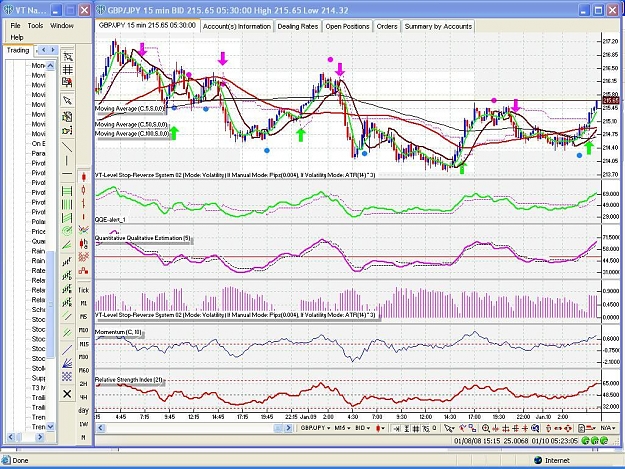Click the black X delete objects icon
Image resolution: width=625 pixels, height=469 pixels.
pyautogui.click(x=67, y=394)
